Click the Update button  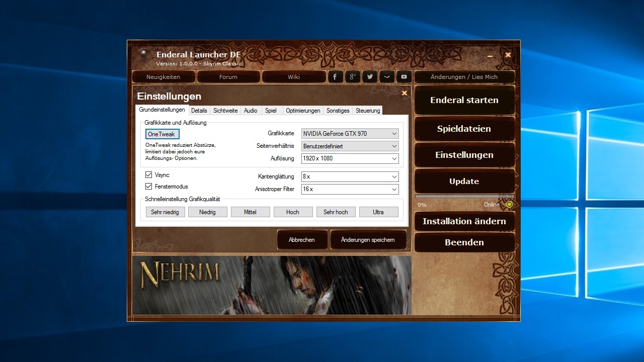464,181
